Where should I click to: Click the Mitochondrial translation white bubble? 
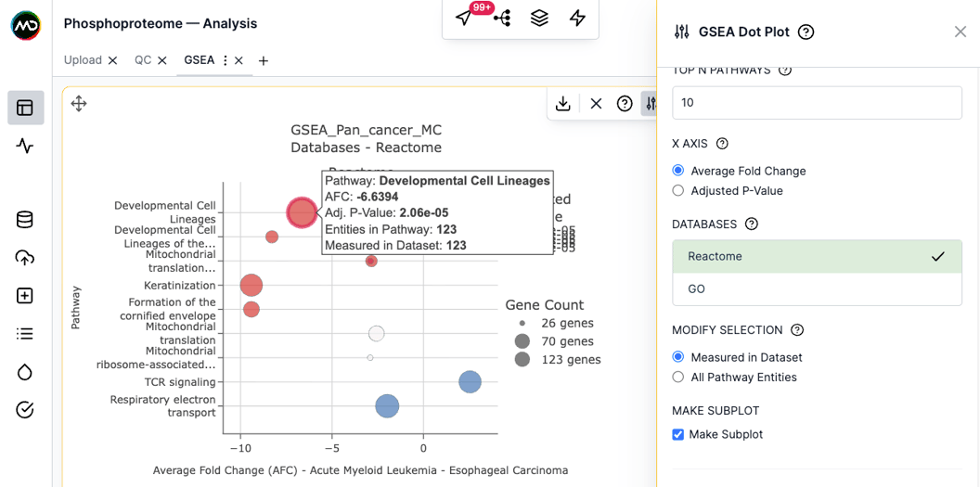tap(376, 333)
